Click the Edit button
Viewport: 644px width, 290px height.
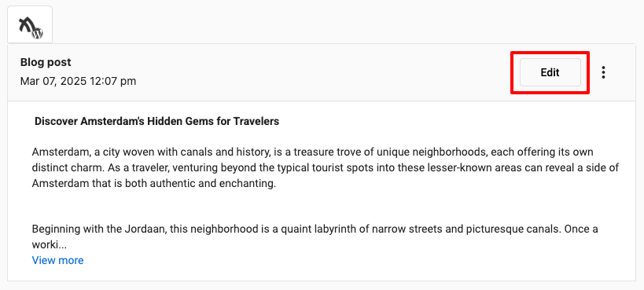pos(550,73)
